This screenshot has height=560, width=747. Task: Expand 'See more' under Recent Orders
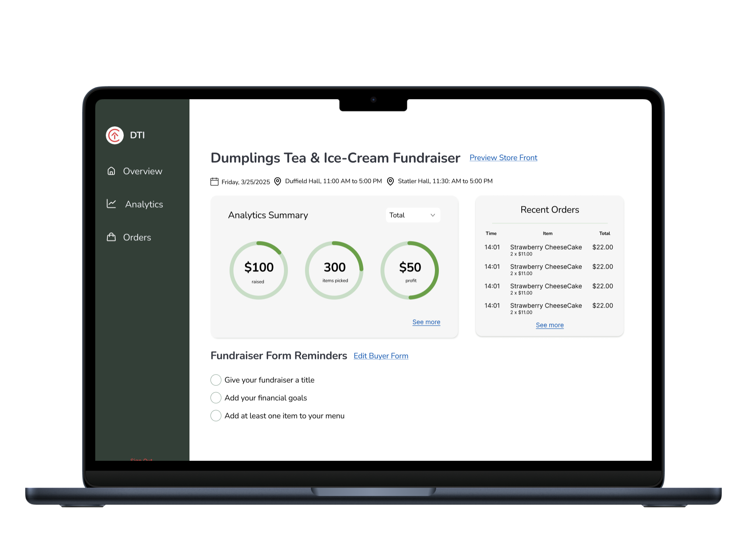pos(549,325)
